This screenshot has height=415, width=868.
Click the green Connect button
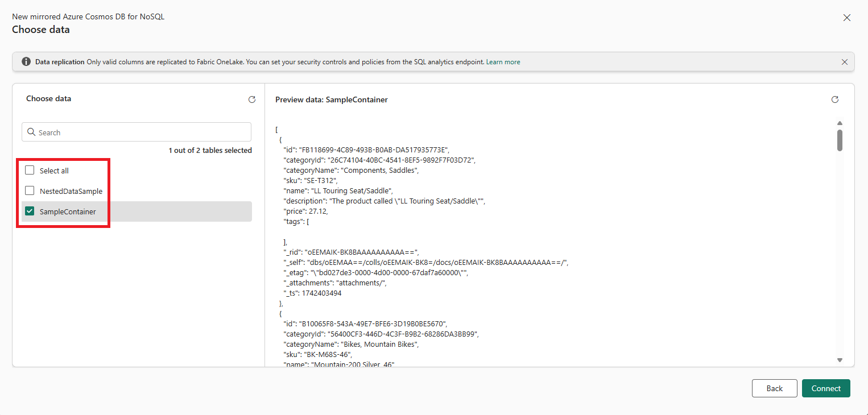pyautogui.click(x=825, y=388)
